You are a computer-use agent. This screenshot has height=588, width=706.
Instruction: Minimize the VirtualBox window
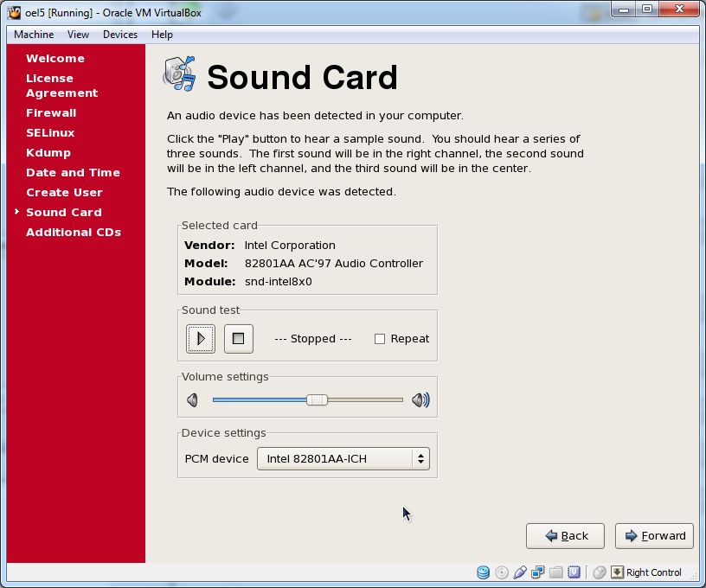coord(624,10)
